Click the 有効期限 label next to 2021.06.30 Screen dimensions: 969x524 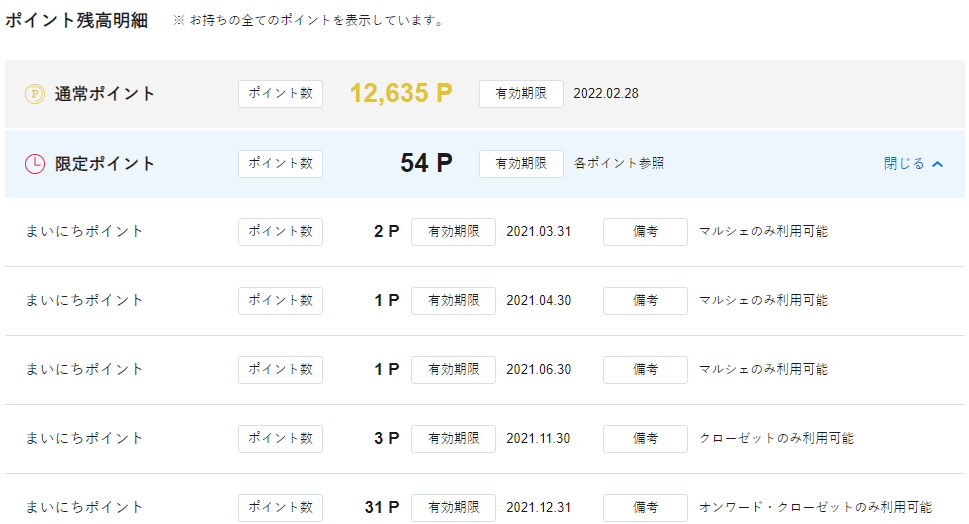point(454,370)
